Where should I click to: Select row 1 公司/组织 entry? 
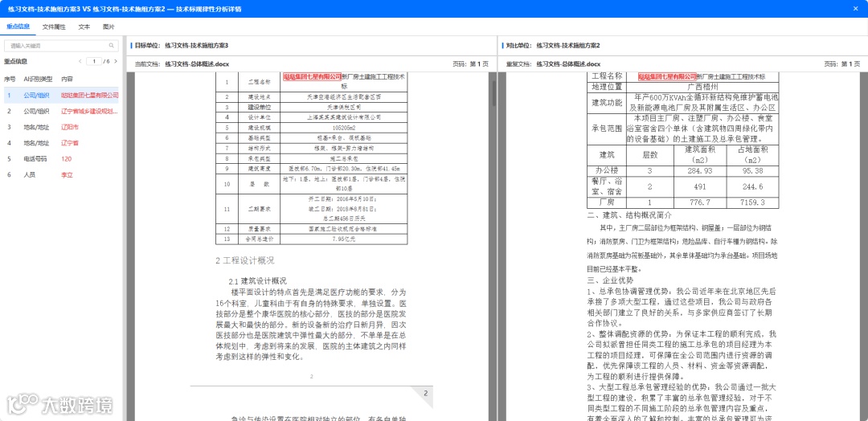coord(59,95)
